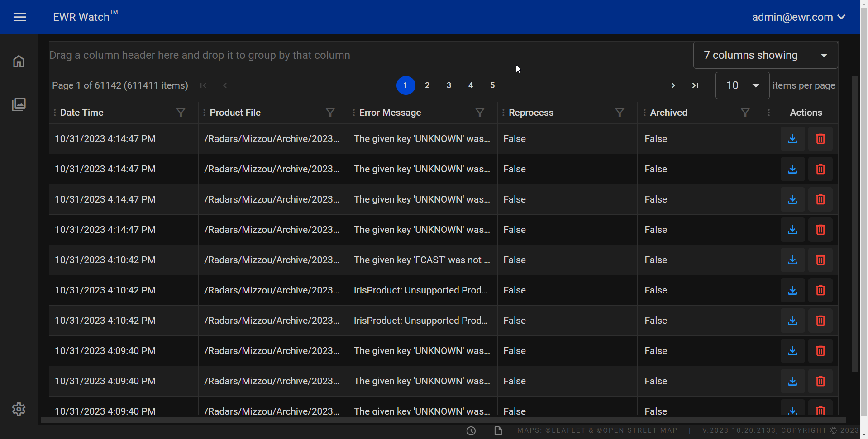Filter the Date Time column
The height and width of the screenshot is (439, 868).
pos(181,113)
